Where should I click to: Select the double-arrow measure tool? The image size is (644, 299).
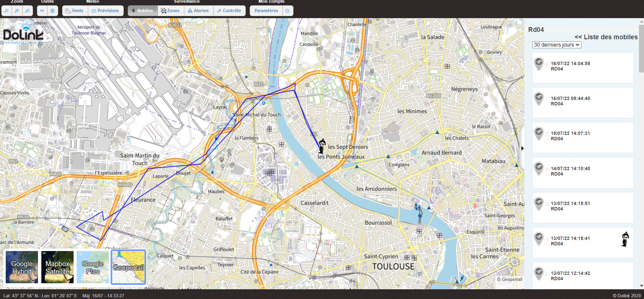[42, 11]
